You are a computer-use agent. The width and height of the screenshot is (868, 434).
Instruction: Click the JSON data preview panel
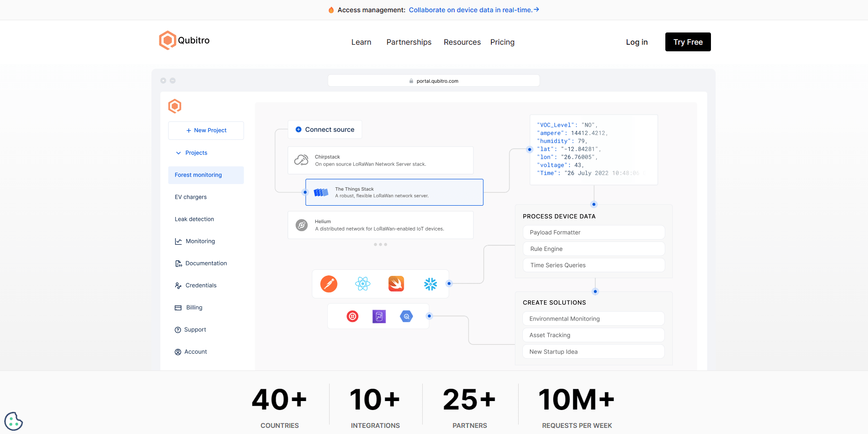click(x=594, y=150)
